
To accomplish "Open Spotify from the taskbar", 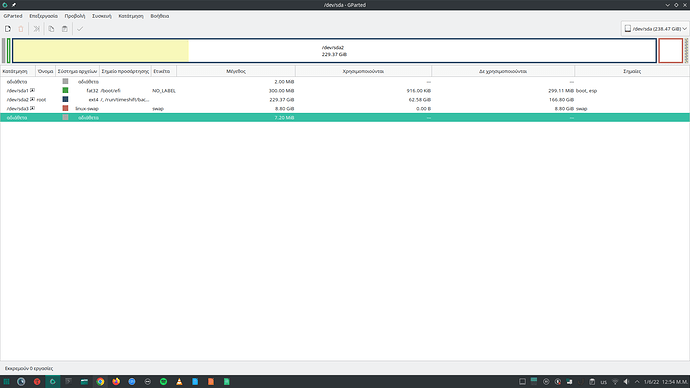I will point(163,382).
